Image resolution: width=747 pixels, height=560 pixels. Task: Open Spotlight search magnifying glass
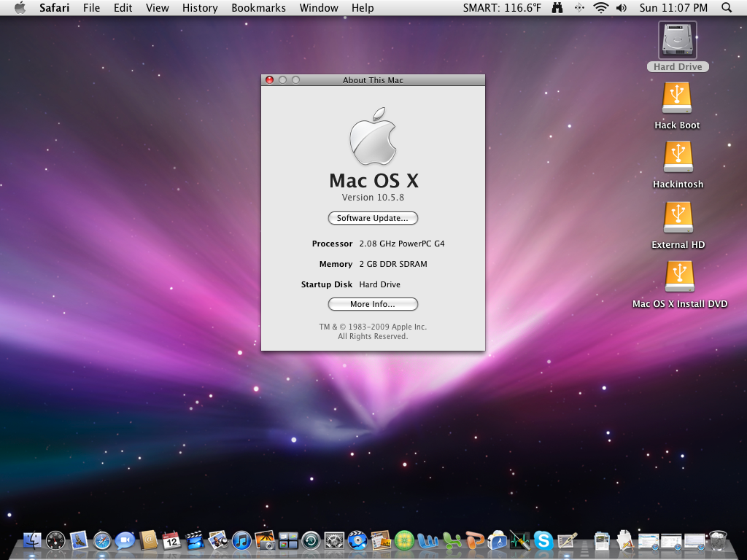(x=727, y=7)
